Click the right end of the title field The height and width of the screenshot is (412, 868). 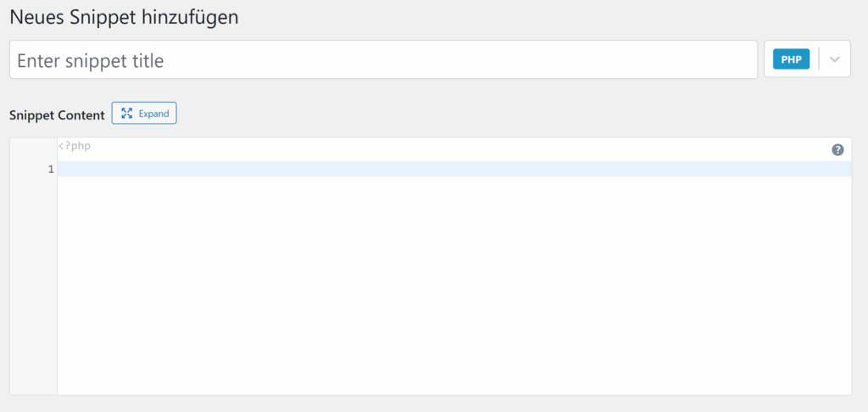729,60
